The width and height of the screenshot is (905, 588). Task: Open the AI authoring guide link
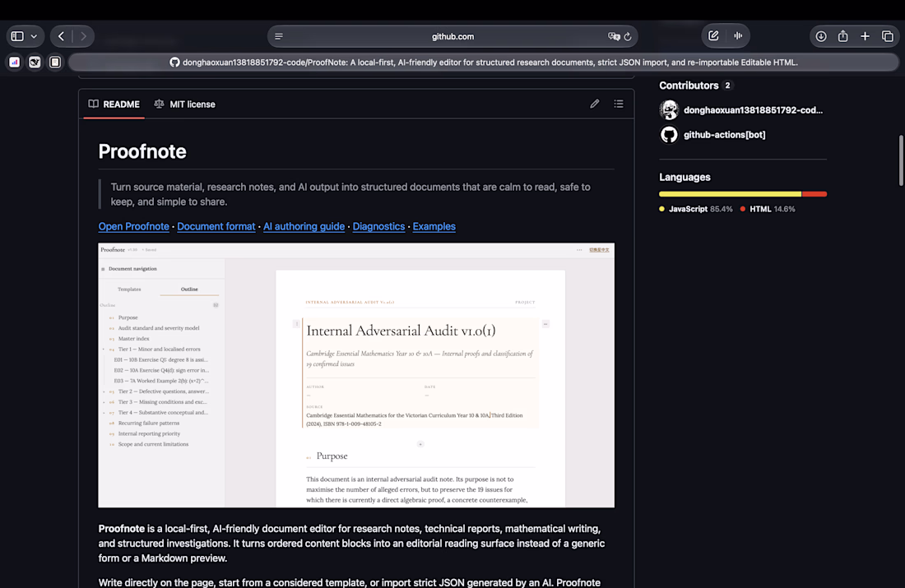[304, 226]
